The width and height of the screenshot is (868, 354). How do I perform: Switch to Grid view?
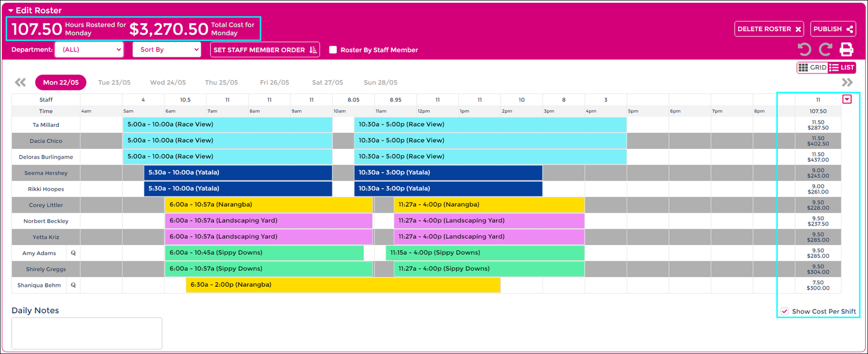click(x=812, y=68)
